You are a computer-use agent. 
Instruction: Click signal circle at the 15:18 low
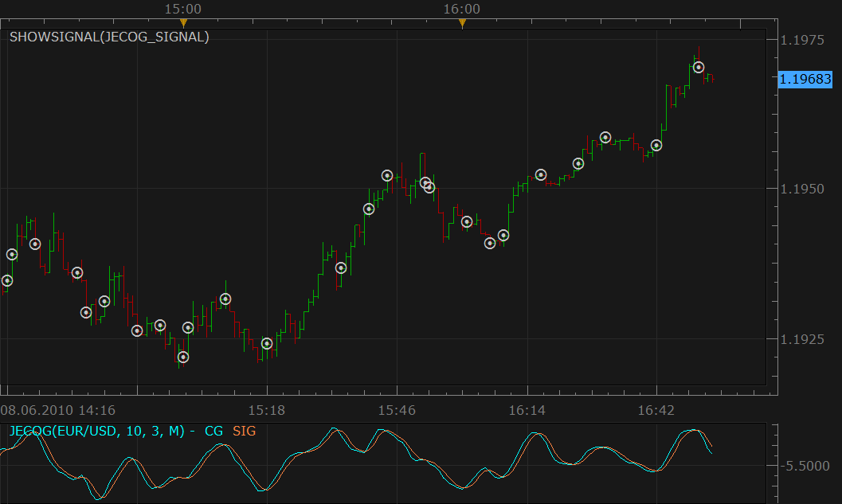267,343
